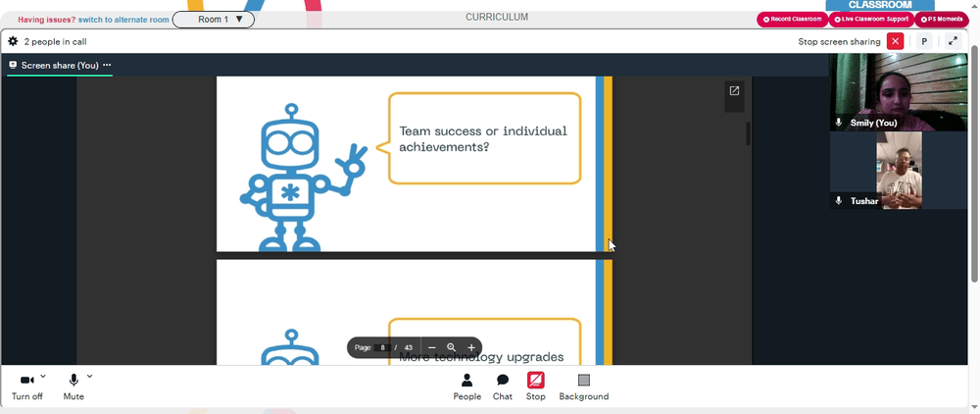Image resolution: width=980 pixels, height=414 pixels.
Task: Click the total pages '43' text
Action: coord(408,347)
